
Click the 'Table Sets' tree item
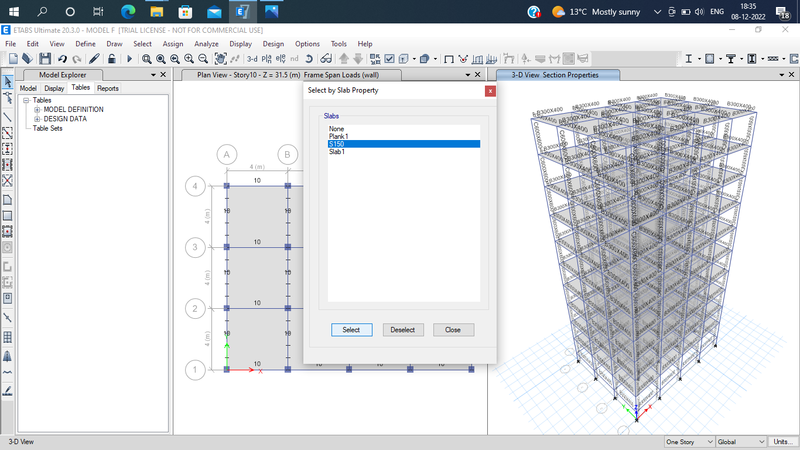pyautogui.click(x=47, y=128)
